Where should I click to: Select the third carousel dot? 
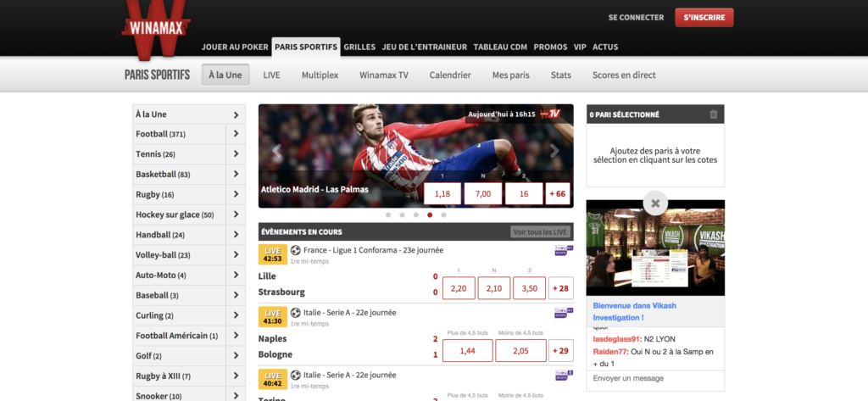click(x=415, y=214)
